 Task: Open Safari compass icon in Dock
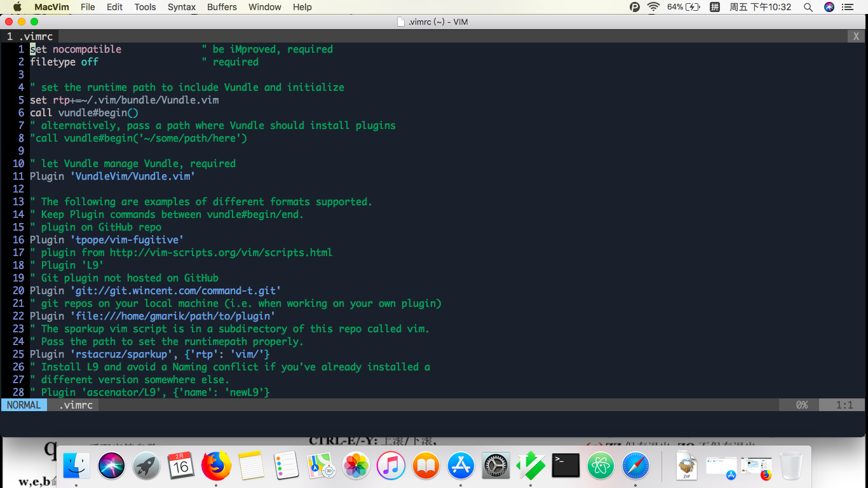(635, 466)
